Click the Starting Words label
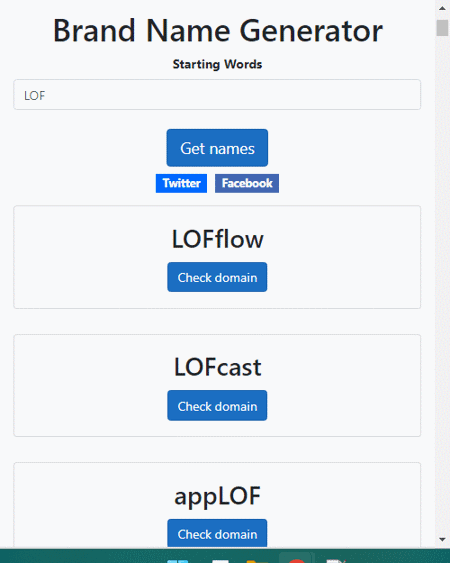This screenshot has width=450, height=563. tap(217, 64)
